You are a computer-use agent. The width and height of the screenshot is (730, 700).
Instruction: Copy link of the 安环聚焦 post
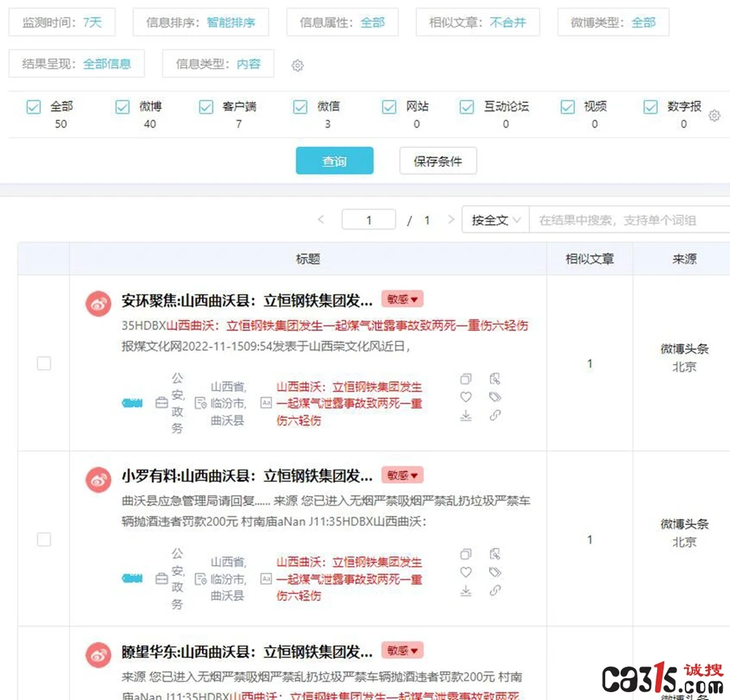495,414
